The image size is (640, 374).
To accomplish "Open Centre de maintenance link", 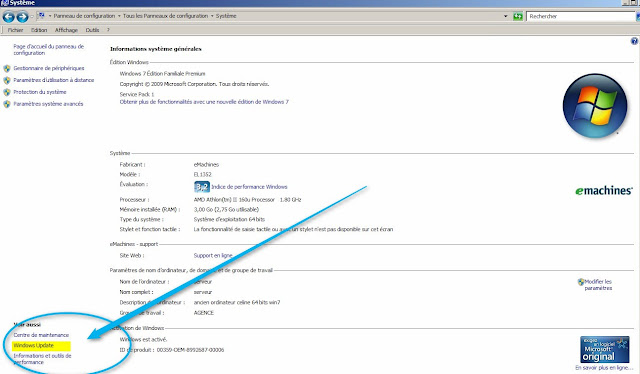I will click(41, 335).
